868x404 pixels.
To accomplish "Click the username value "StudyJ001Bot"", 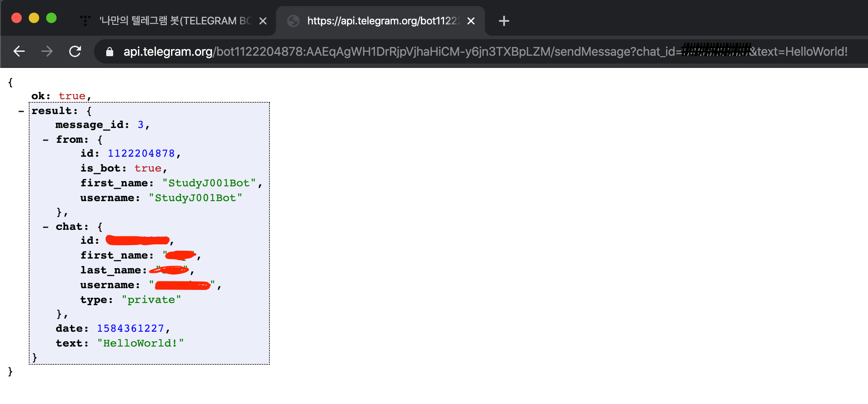I will pos(195,198).
